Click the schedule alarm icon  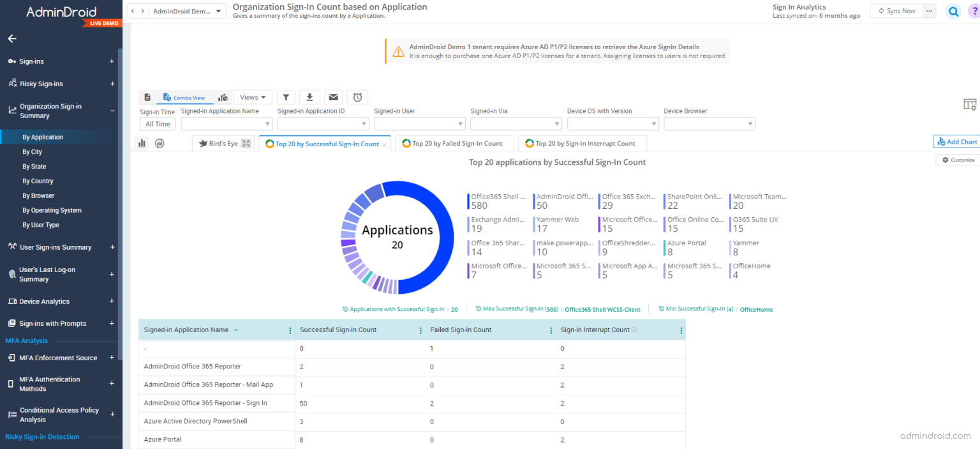(x=357, y=97)
